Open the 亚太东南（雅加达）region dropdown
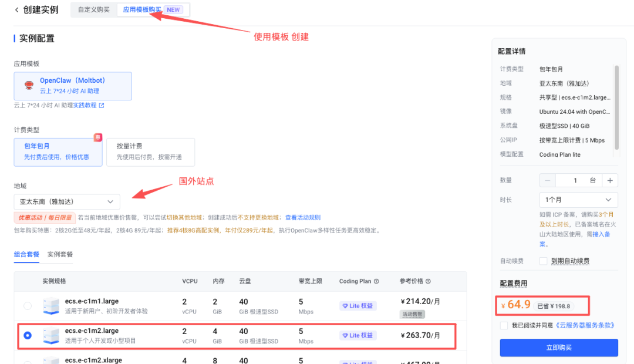634x364 pixels. tap(67, 201)
